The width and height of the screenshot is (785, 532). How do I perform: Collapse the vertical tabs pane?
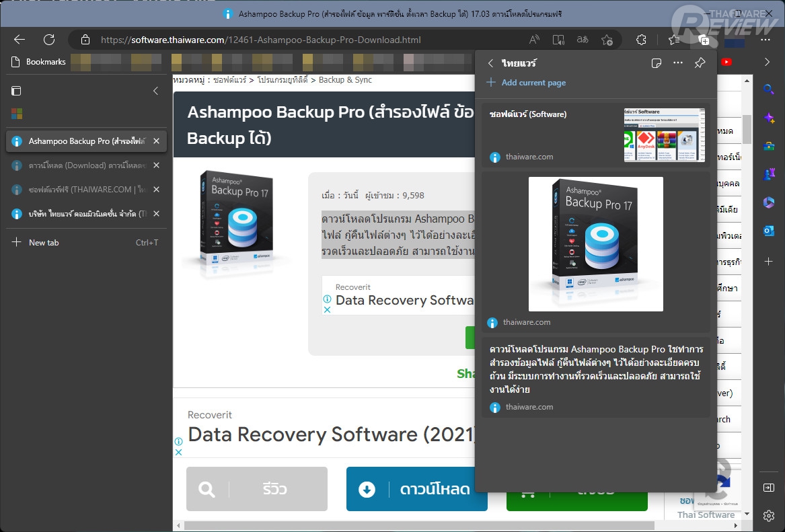pyautogui.click(x=155, y=91)
